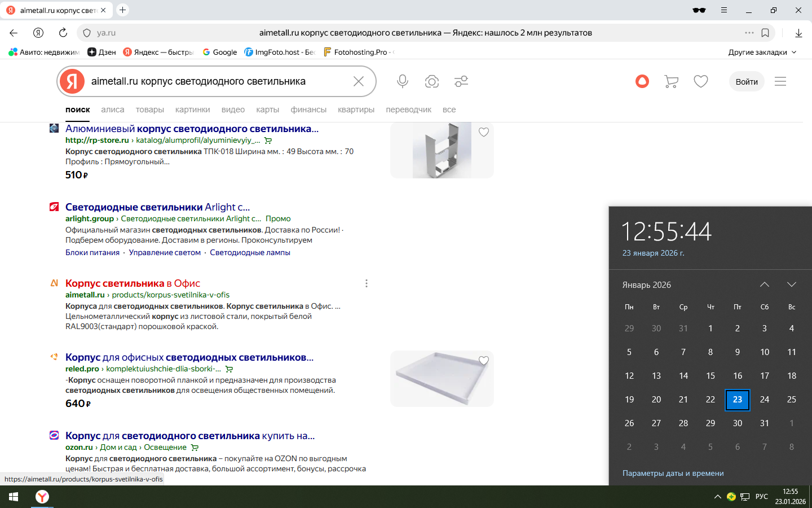This screenshot has height=508, width=812.
Task: Switch to the товары search tab
Action: coord(150,110)
